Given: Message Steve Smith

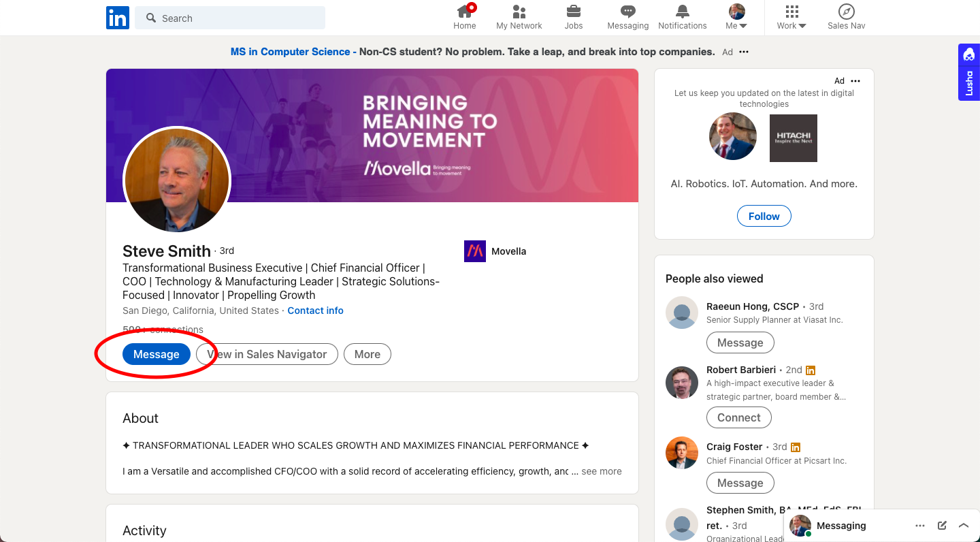Looking at the screenshot, I should (x=157, y=354).
